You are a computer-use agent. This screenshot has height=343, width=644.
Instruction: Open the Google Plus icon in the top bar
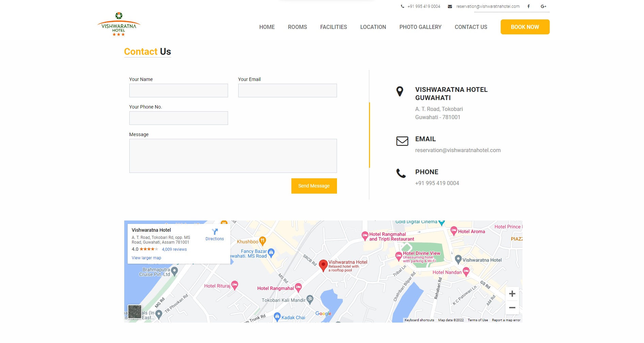pyautogui.click(x=543, y=6)
